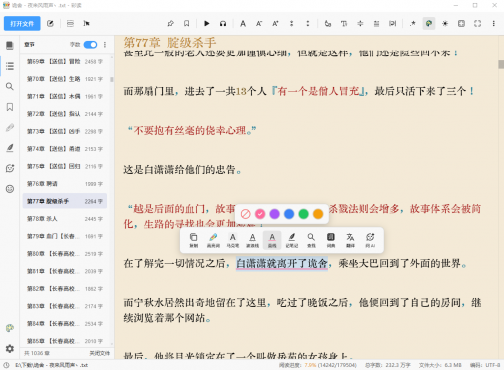
Task: Open the settings gear in the left sidebar
Action: [x=10, y=348]
